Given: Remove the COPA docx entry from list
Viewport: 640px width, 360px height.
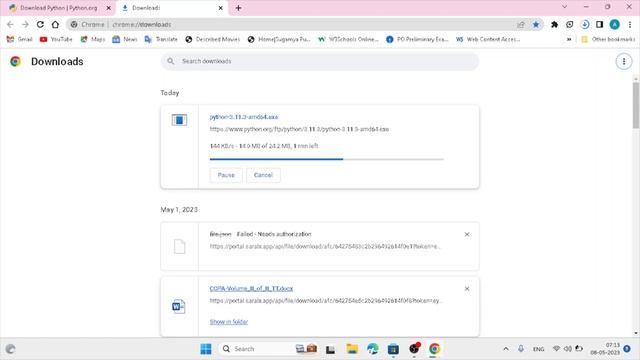Looking at the screenshot, I should pyautogui.click(x=467, y=289).
